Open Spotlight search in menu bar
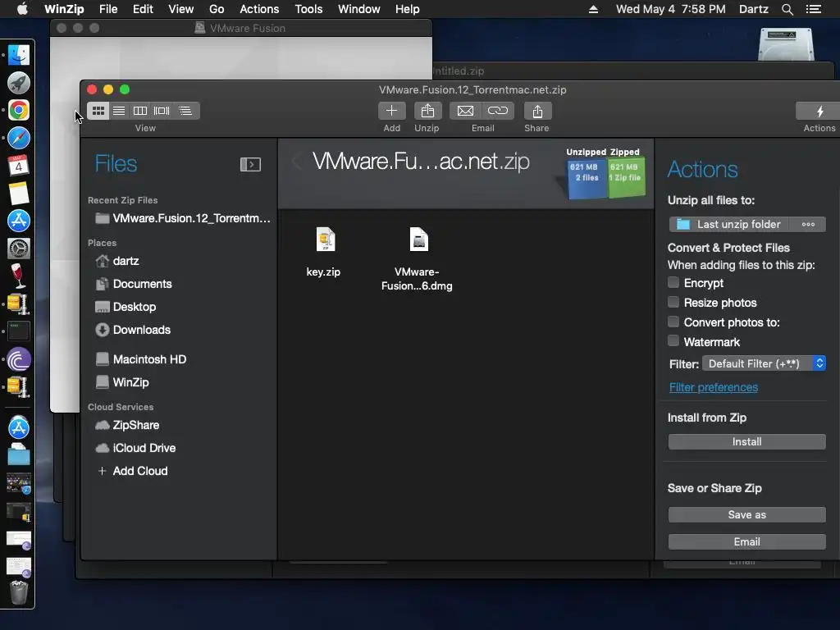This screenshot has width=840, height=630. pos(787,9)
